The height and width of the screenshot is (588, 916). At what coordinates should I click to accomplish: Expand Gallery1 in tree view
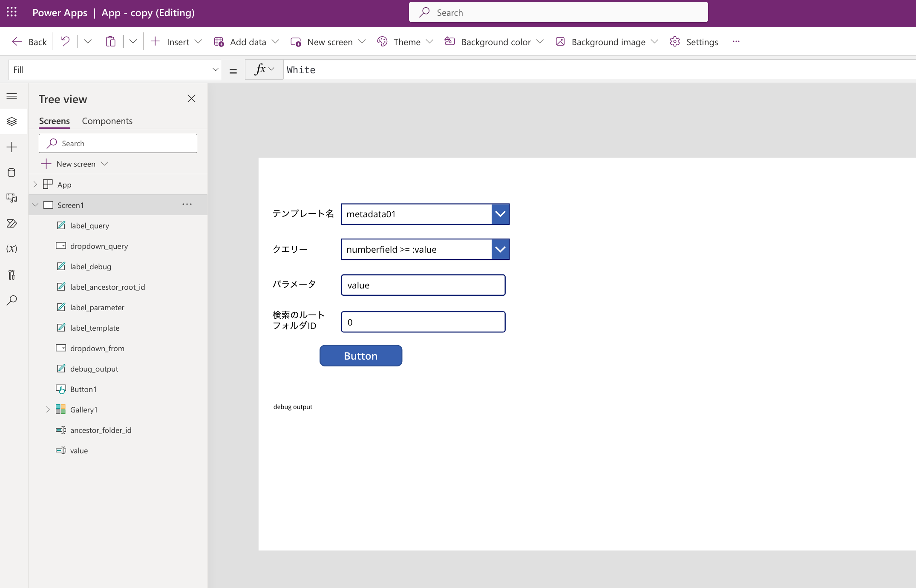(x=48, y=409)
